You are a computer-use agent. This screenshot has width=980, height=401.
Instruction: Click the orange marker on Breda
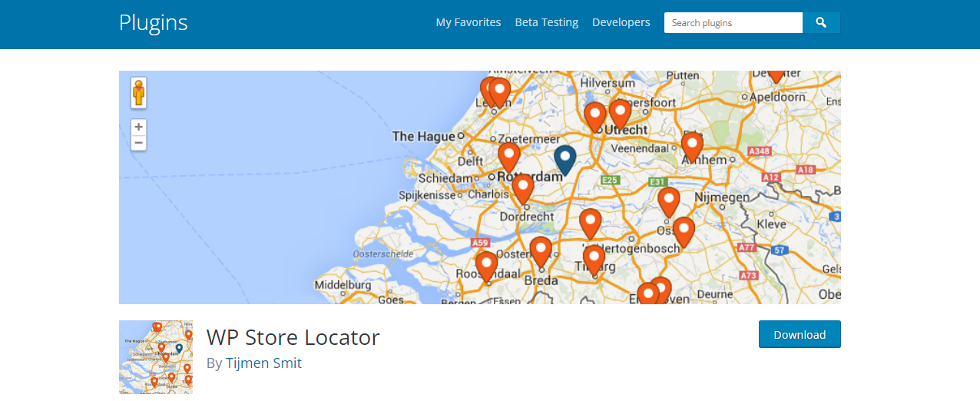541,252
